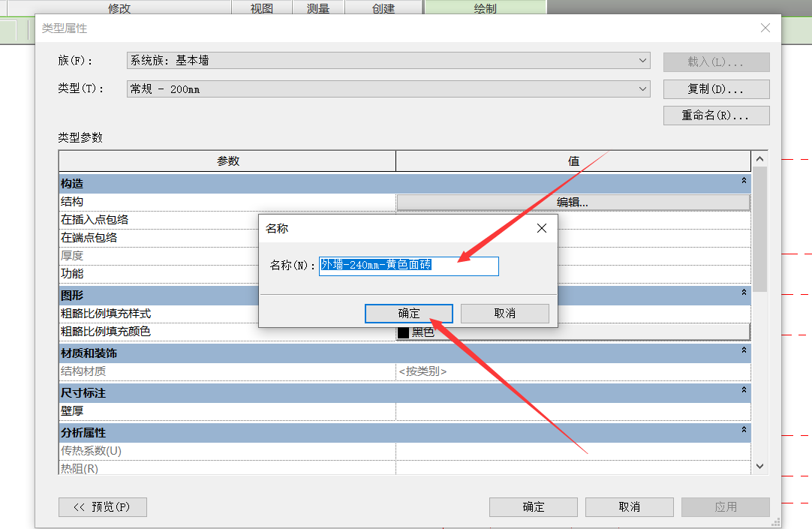
Task: Close the 名称 dialog with X
Action: (x=542, y=229)
